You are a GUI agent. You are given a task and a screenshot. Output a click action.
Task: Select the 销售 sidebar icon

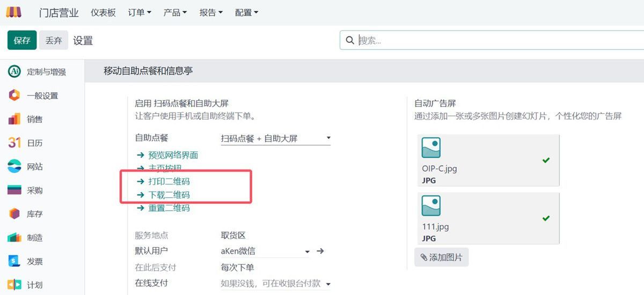(14, 119)
